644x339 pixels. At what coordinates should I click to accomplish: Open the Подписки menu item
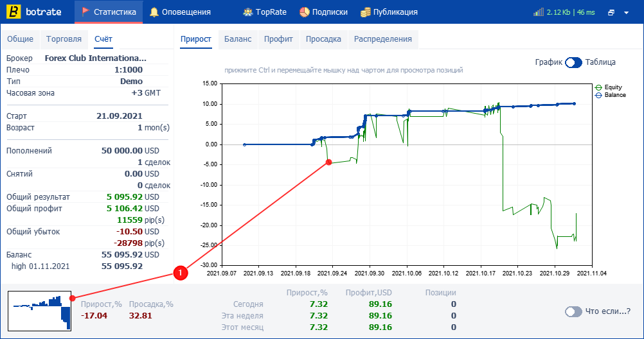(324, 12)
